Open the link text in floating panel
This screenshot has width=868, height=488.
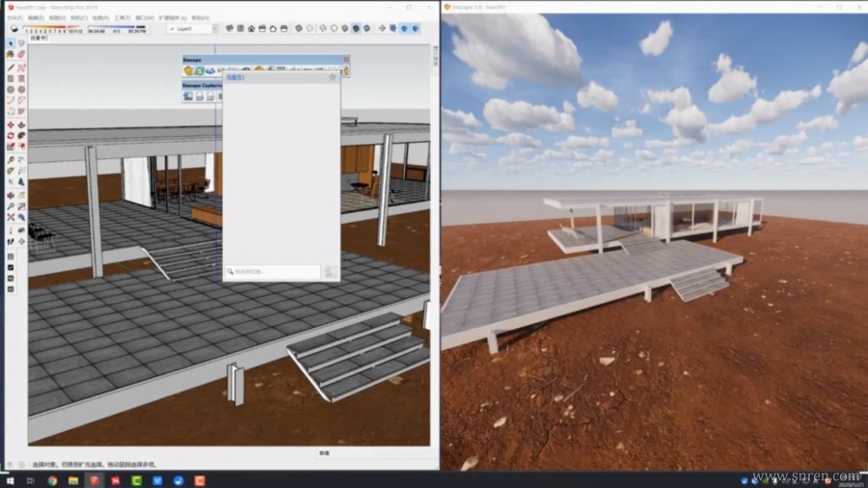(x=235, y=77)
